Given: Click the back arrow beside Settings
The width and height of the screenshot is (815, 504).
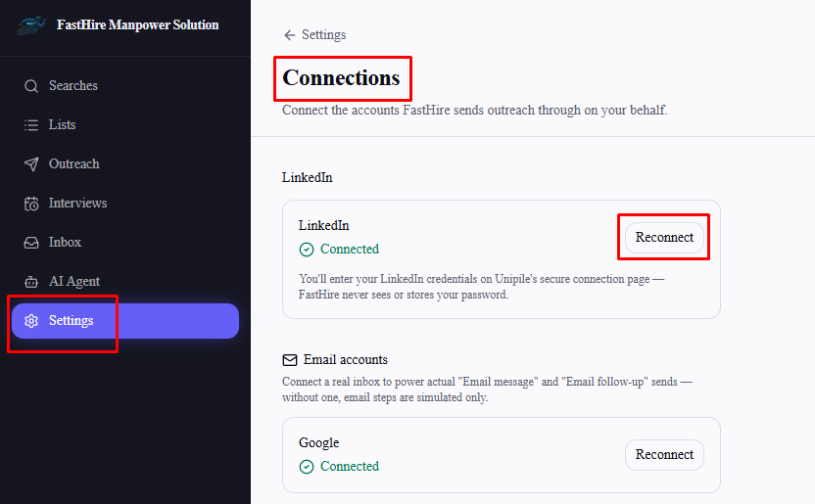Looking at the screenshot, I should [x=290, y=35].
